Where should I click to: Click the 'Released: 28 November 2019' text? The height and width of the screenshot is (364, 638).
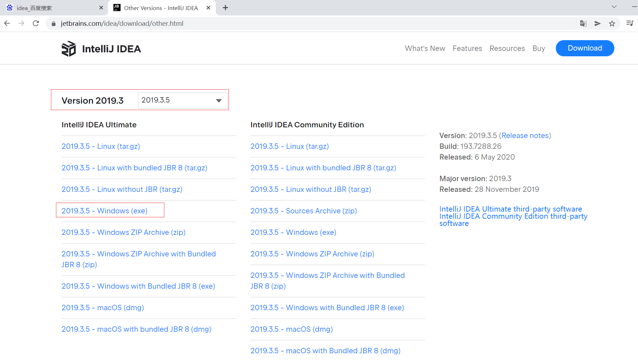[489, 189]
